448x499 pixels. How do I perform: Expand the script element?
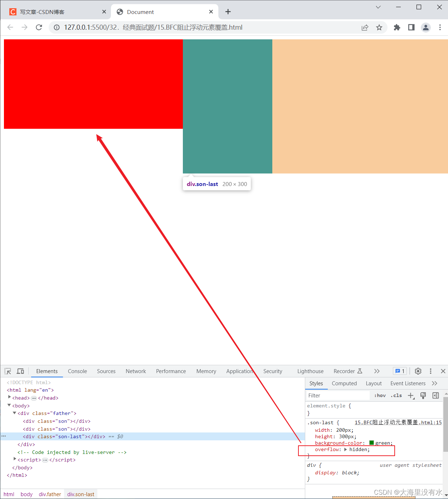[15, 459]
